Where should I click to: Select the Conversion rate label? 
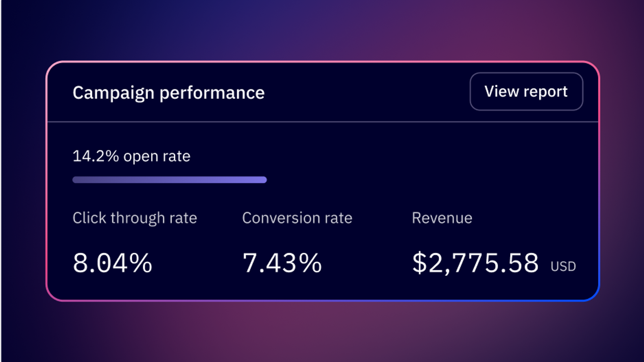pyautogui.click(x=297, y=218)
